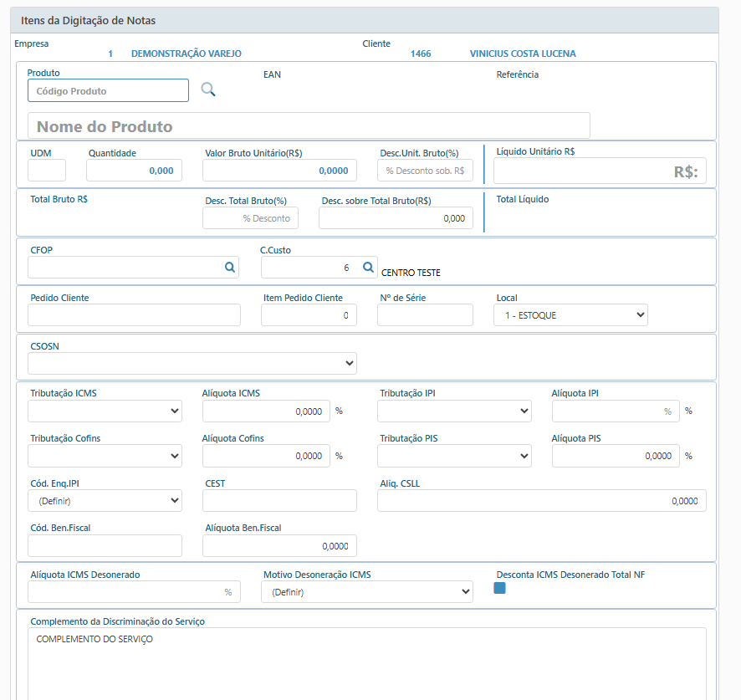Click the Quantidade input field

click(x=134, y=171)
